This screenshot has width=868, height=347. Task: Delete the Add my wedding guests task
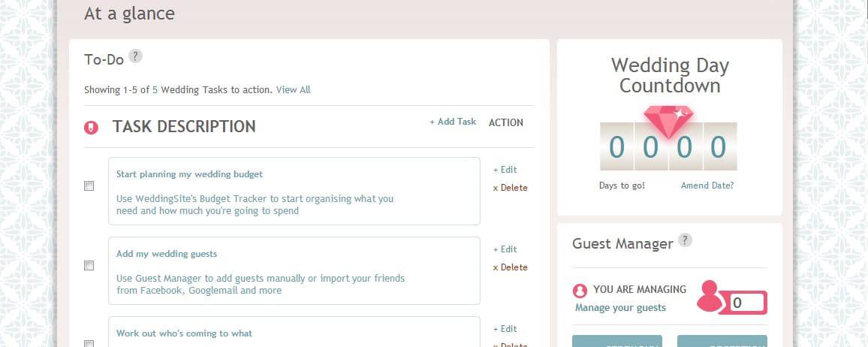(510, 267)
